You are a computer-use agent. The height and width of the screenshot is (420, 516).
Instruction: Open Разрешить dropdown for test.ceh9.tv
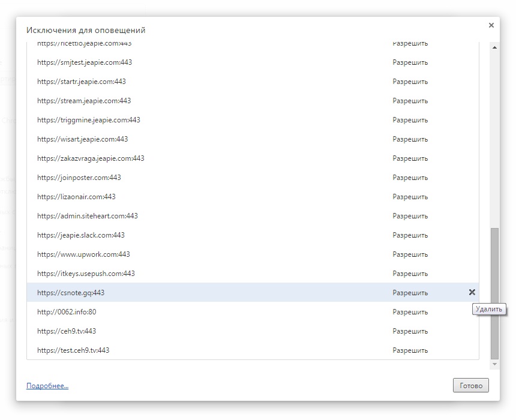(x=410, y=350)
